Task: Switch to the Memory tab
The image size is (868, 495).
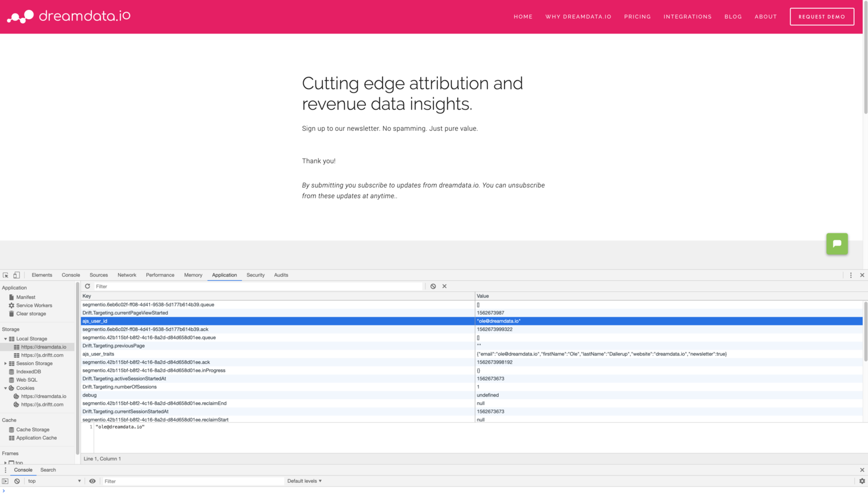Action: pyautogui.click(x=193, y=275)
